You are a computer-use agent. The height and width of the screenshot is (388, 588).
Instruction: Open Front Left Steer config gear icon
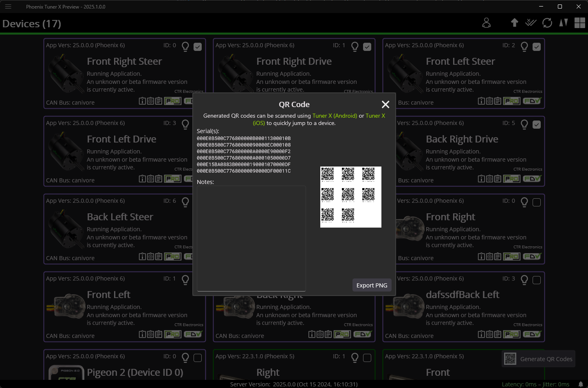(489, 101)
